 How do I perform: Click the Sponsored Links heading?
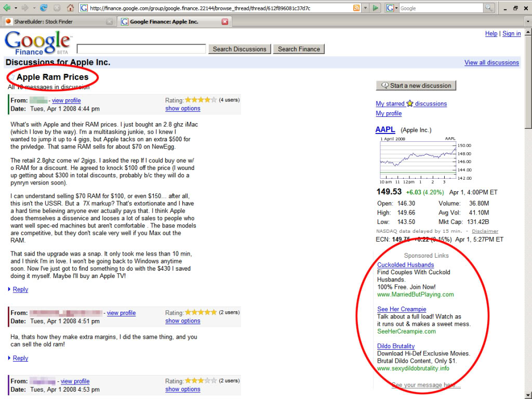426,256
